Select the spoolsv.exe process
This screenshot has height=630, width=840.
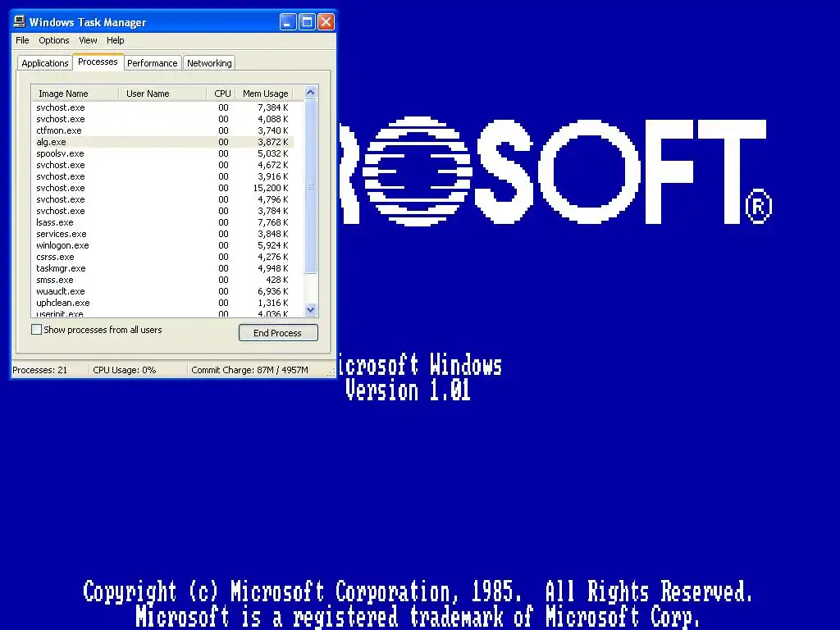(163, 153)
